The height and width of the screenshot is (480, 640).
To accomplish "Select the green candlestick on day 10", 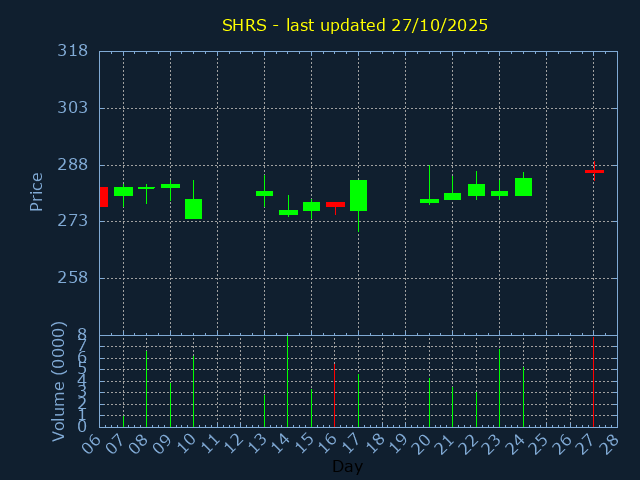I will click(x=193, y=208).
